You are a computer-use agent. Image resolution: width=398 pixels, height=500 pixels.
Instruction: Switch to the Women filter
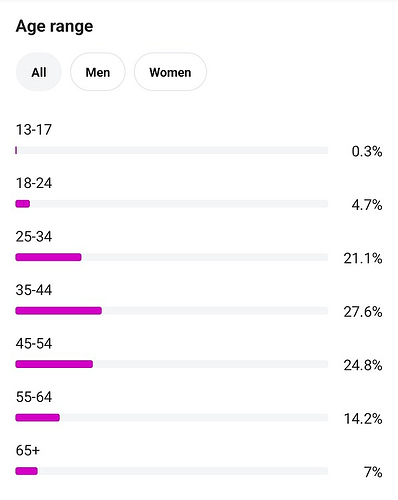170,72
